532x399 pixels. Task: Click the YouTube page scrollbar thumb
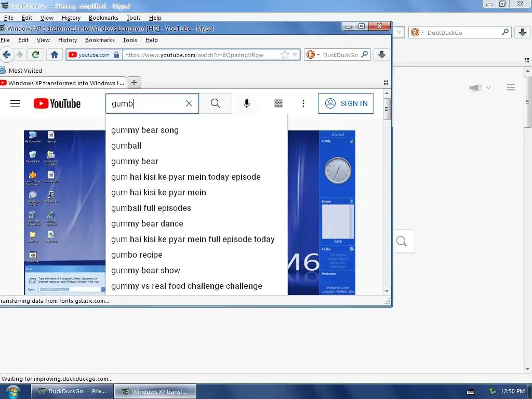(387, 109)
